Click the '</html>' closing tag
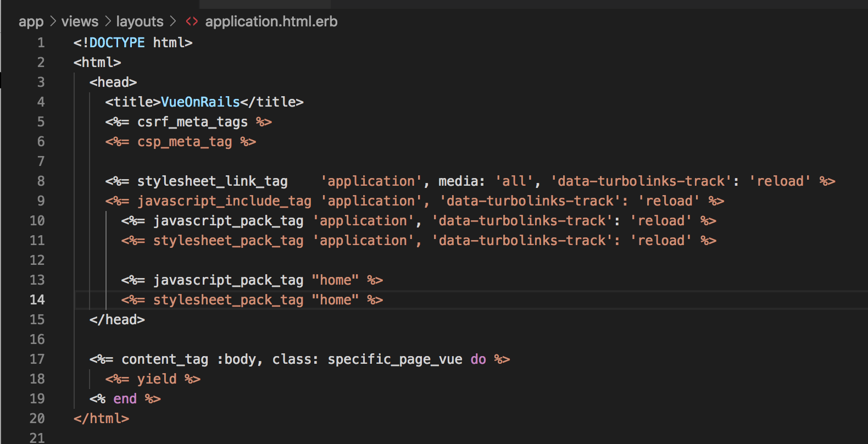868x444 pixels. (x=101, y=419)
